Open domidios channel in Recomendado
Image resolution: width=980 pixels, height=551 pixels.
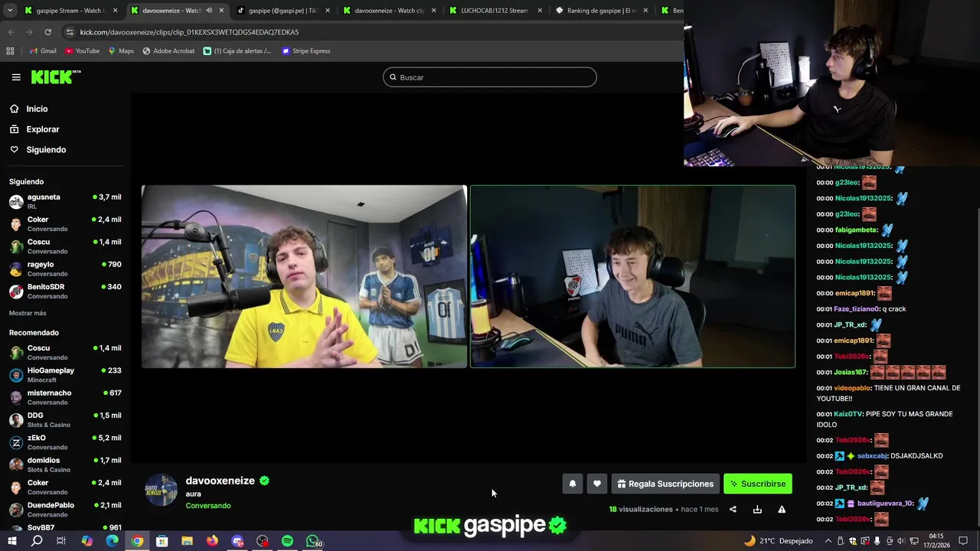coord(65,465)
